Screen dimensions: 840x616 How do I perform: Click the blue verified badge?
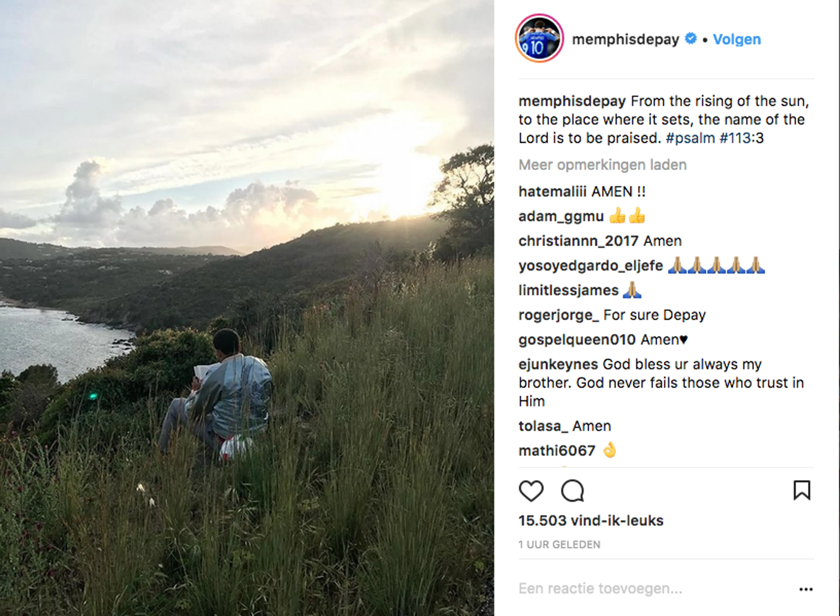[691, 39]
